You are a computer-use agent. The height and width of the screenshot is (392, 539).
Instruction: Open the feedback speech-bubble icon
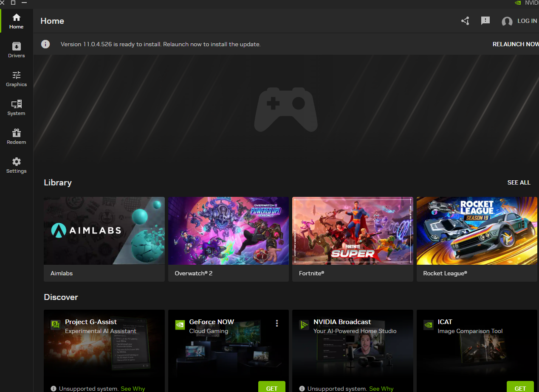(x=485, y=21)
